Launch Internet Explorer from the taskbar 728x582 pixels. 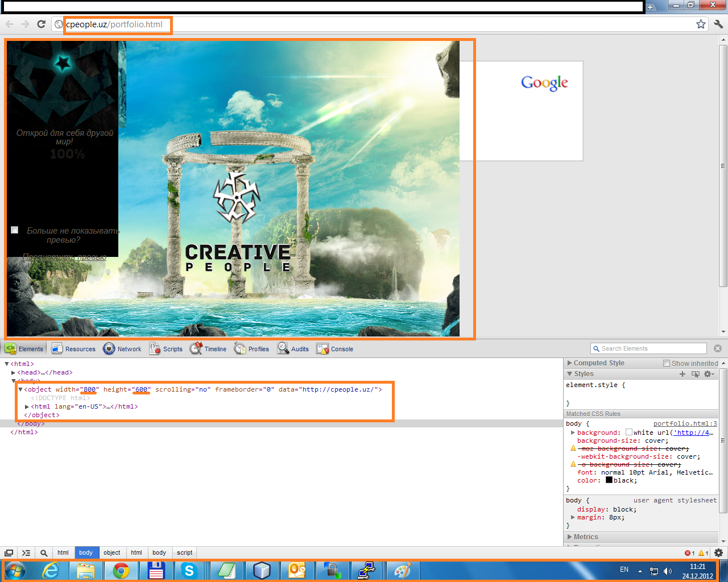tap(51, 571)
